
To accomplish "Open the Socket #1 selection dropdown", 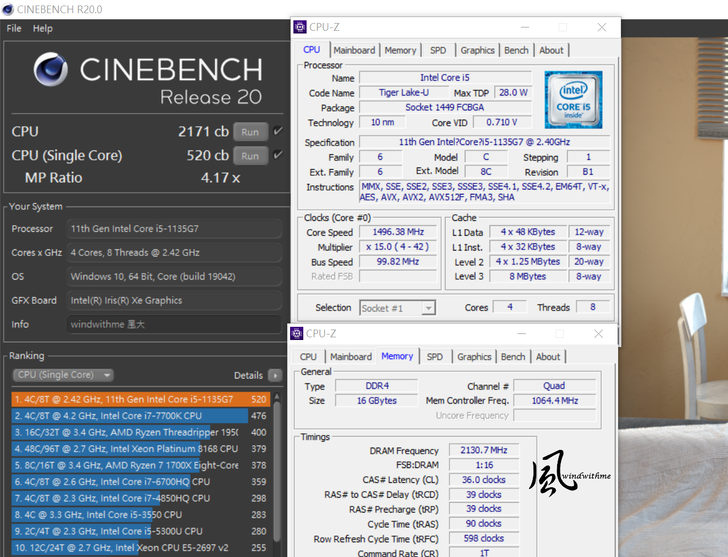I will [397, 308].
